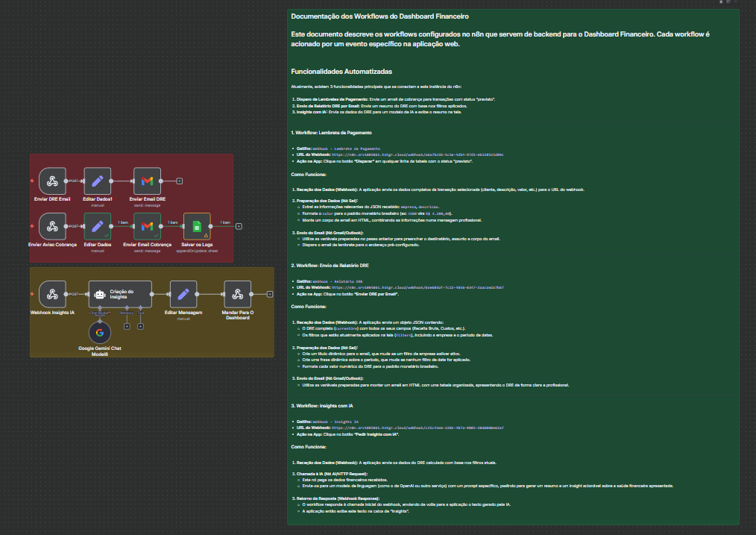
Task: Select the Salvar os Logs Google Sheets node
Action: point(197,226)
